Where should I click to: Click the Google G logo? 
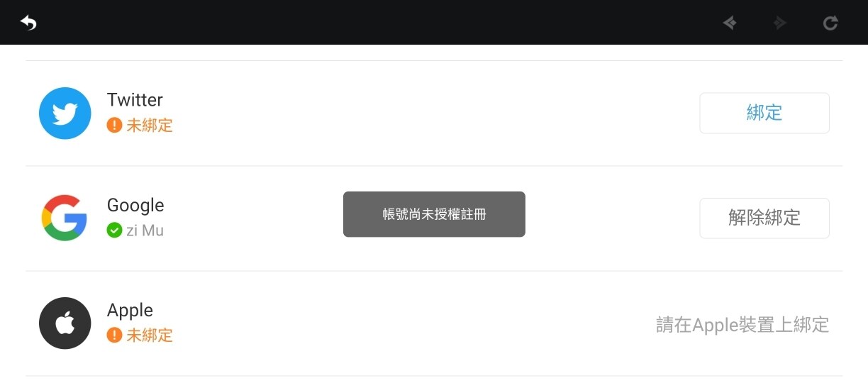pos(65,218)
